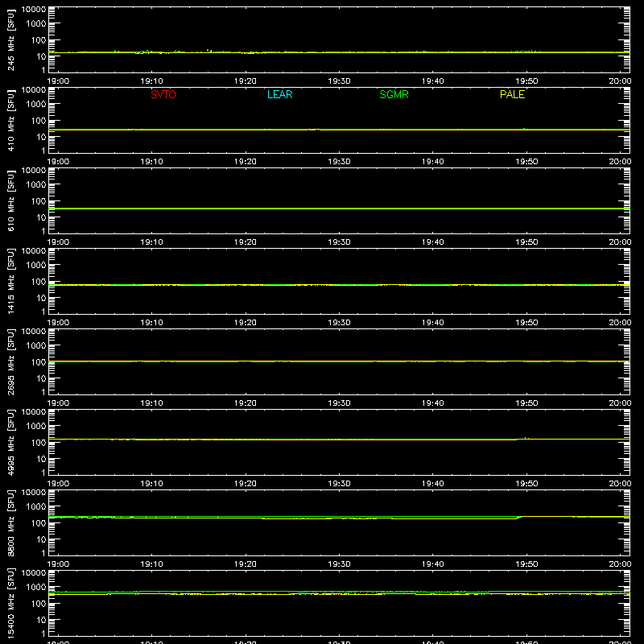Click the 10000 tick label on 245 MHz plot
644x644 pixels.
coord(34,10)
